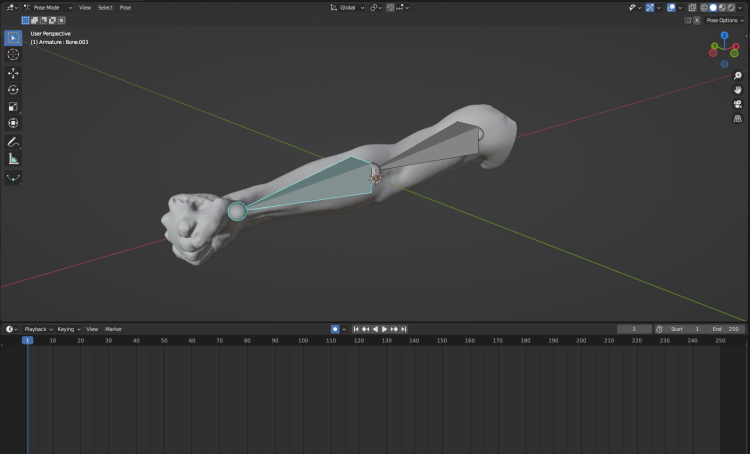
Task: Expand the Pose Options dropdown
Action: tap(723, 20)
